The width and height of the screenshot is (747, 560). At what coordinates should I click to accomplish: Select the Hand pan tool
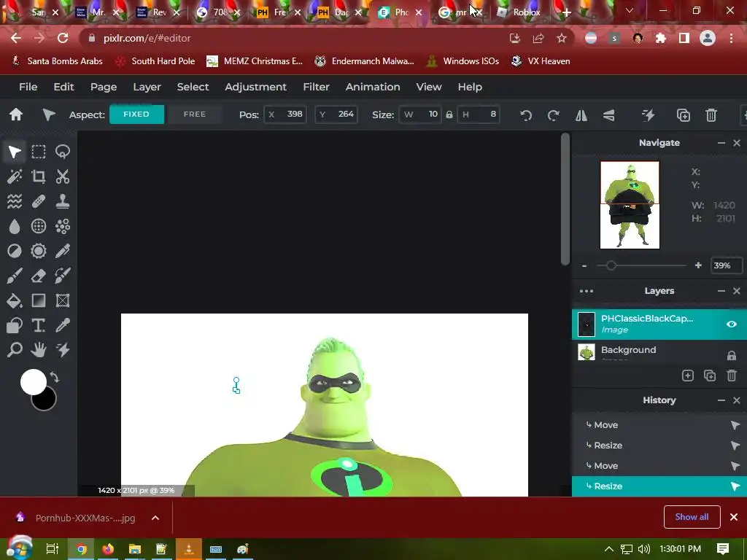pos(39,349)
